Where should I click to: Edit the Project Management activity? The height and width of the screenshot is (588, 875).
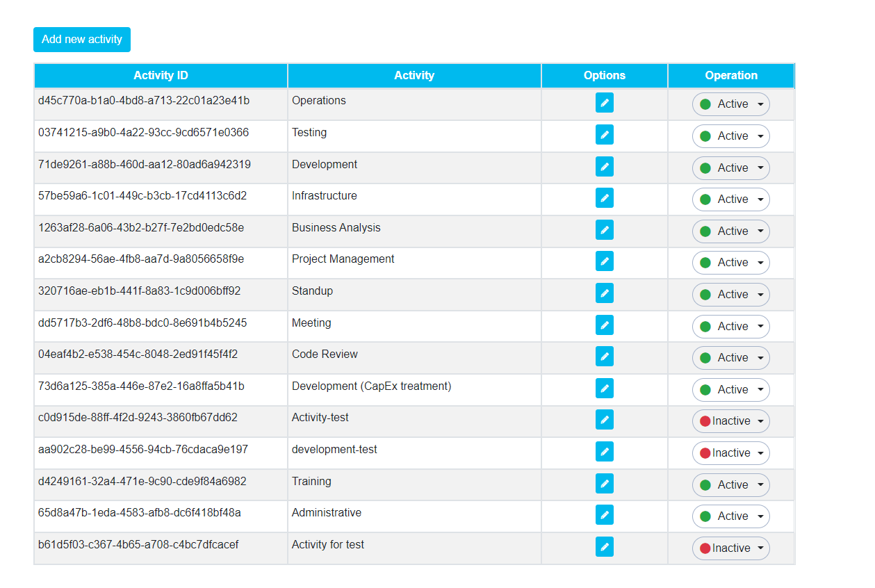(605, 261)
